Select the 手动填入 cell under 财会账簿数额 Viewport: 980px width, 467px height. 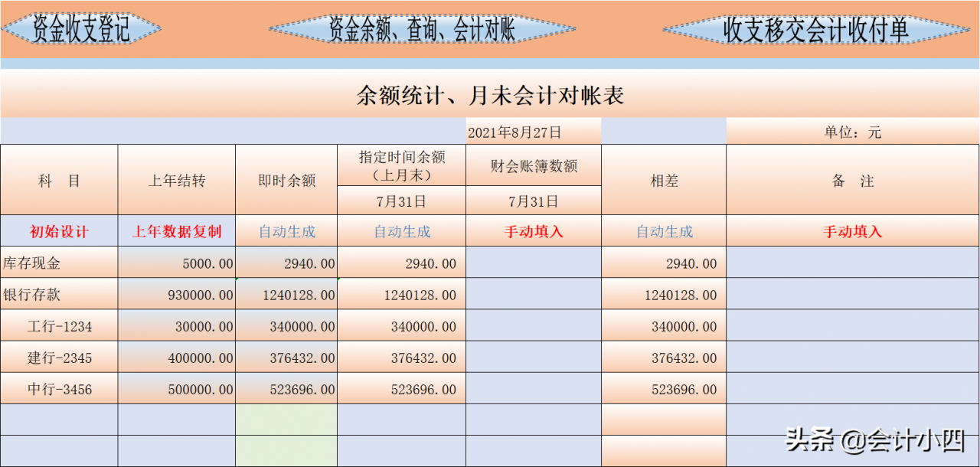[534, 230]
